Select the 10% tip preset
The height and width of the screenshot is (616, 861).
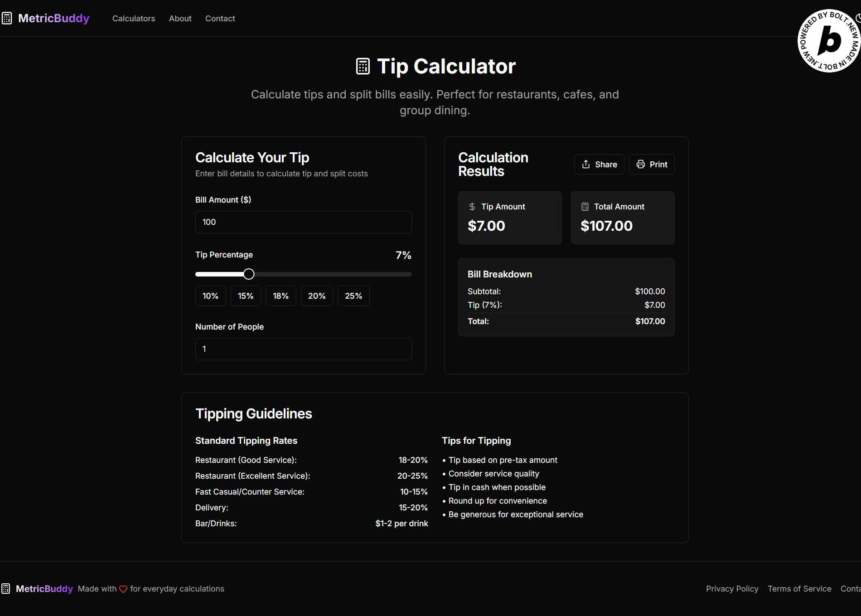(211, 296)
